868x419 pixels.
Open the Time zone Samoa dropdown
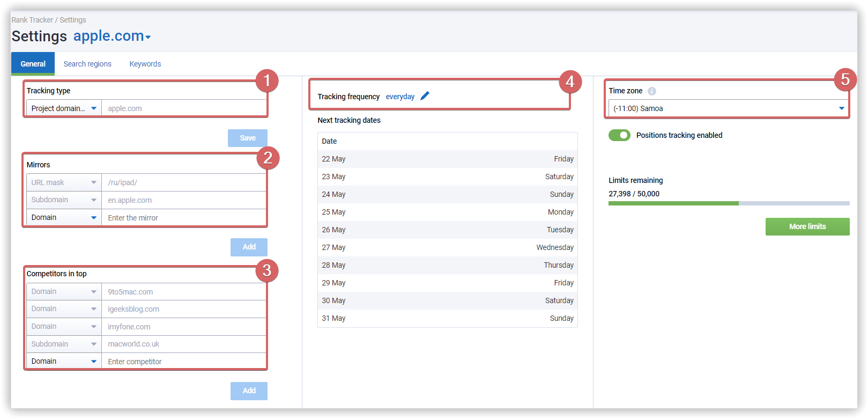tap(728, 108)
